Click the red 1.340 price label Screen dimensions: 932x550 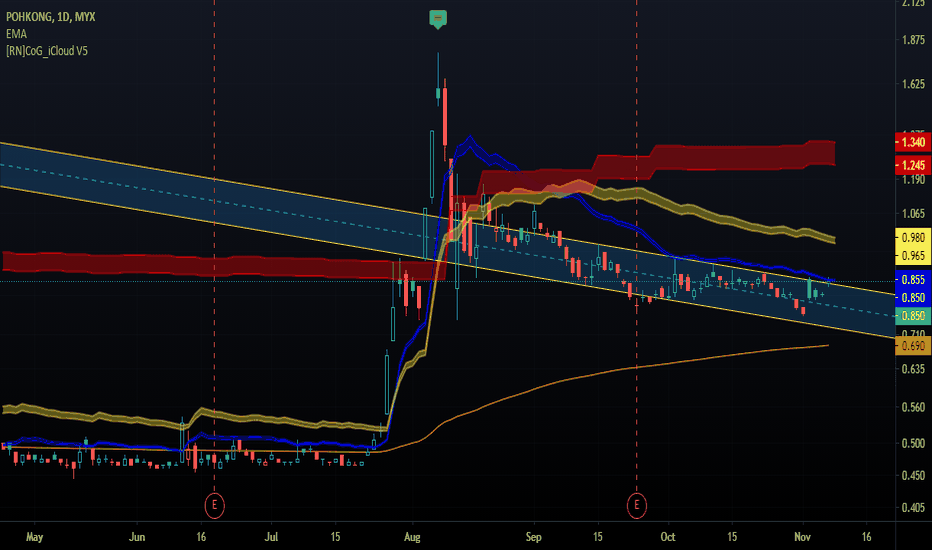pyautogui.click(x=913, y=142)
